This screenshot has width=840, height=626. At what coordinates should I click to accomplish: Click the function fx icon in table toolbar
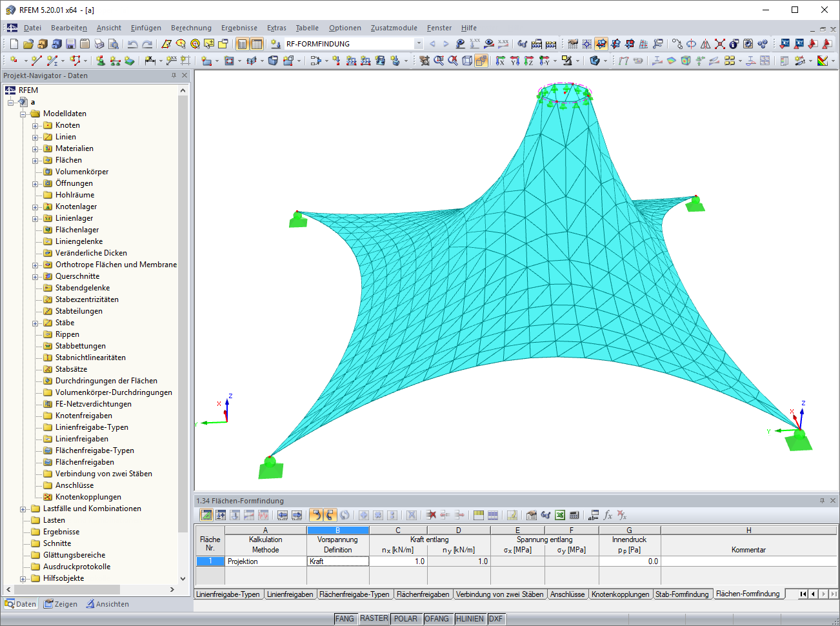[608, 515]
